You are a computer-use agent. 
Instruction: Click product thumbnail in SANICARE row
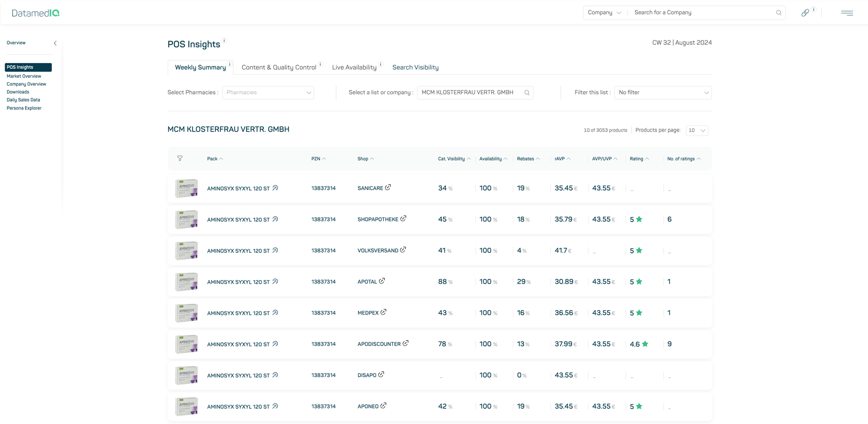187,188
